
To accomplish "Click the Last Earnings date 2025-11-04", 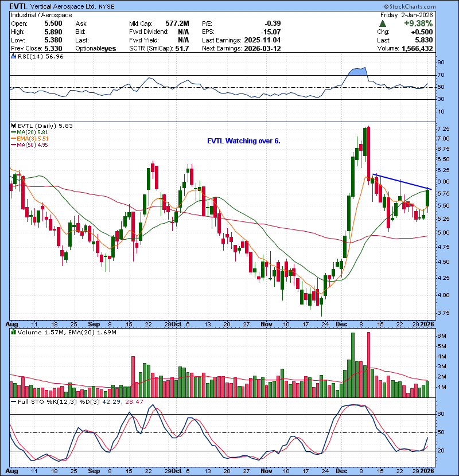I will tap(262, 40).
